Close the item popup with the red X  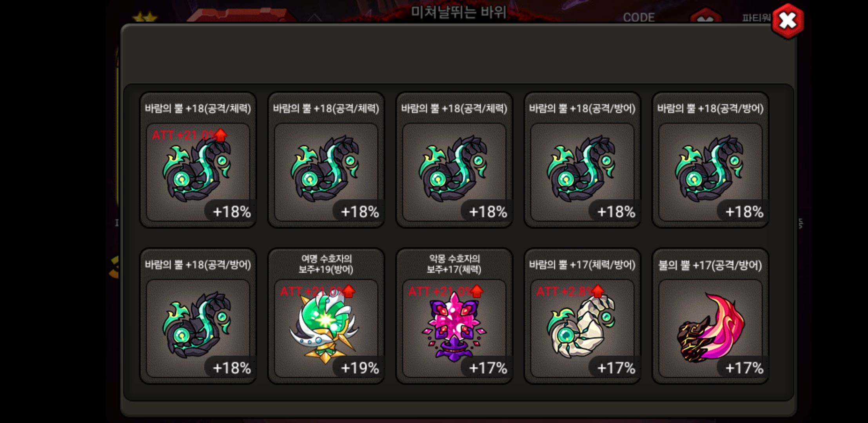pyautogui.click(x=788, y=21)
